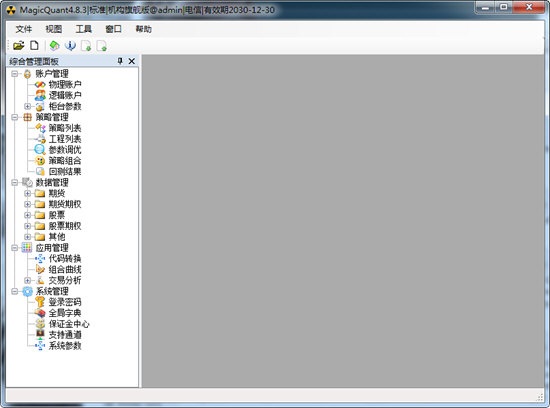Image resolution: width=550 pixels, height=408 pixels.
Task: Maximize the MagicQuant window
Action: [x=504, y=7]
